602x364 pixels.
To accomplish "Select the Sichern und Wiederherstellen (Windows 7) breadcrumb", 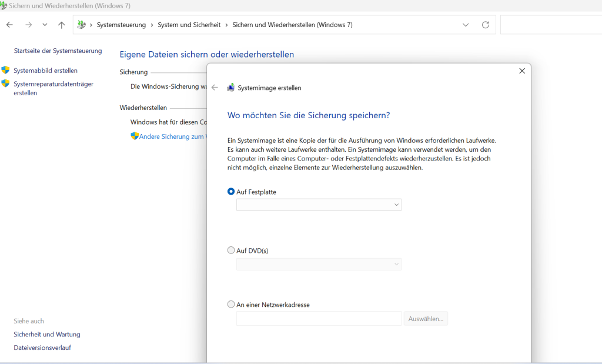I will coord(292,25).
